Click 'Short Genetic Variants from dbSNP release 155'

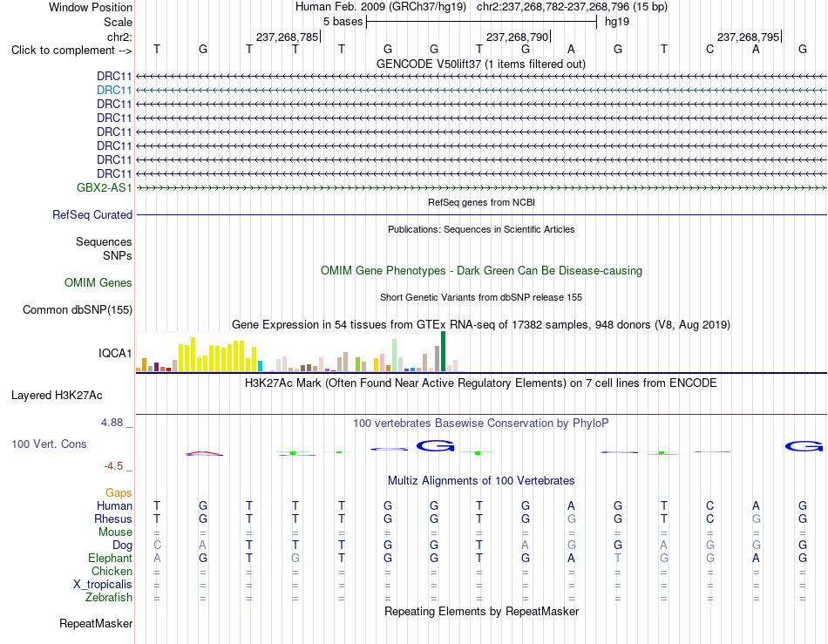(481, 297)
